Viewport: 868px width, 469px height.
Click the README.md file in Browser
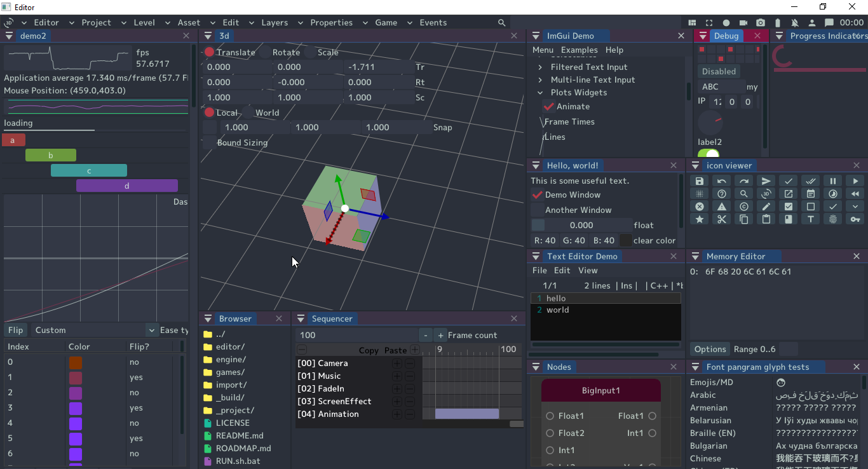click(x=239, y=435)
